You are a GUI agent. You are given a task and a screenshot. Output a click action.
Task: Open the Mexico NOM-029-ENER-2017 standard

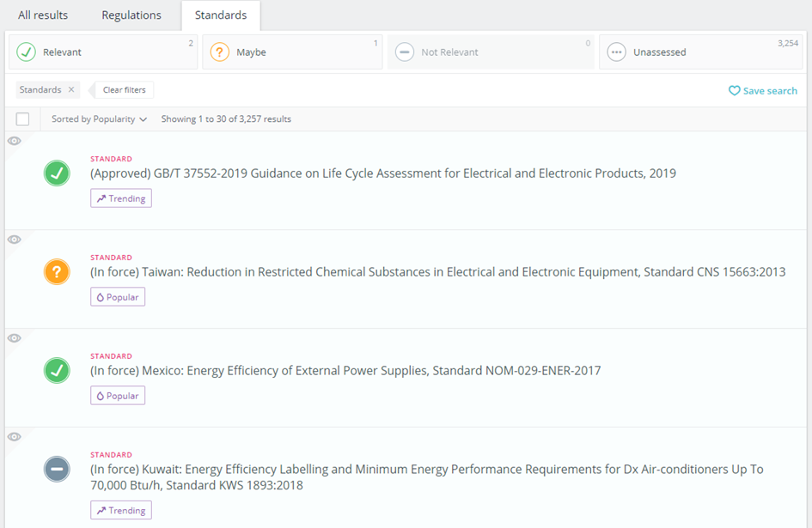coord(343,370)
